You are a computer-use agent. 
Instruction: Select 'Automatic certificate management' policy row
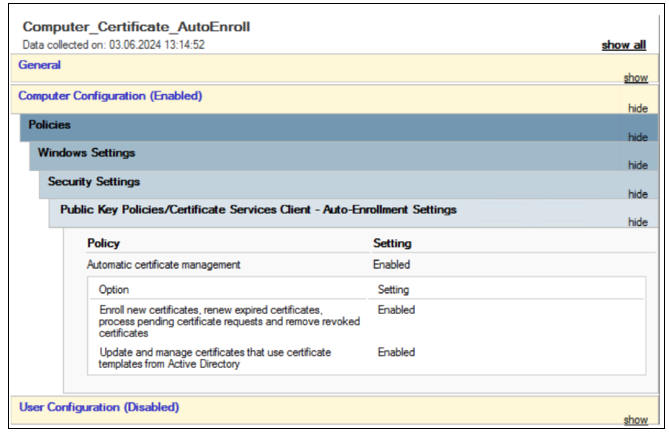[163, 265]
